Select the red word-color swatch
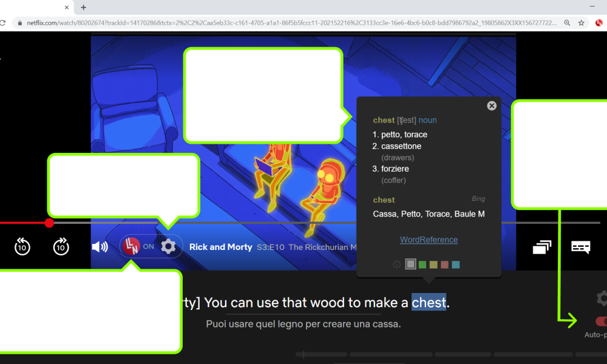607x364 pixels. [444, 265]
